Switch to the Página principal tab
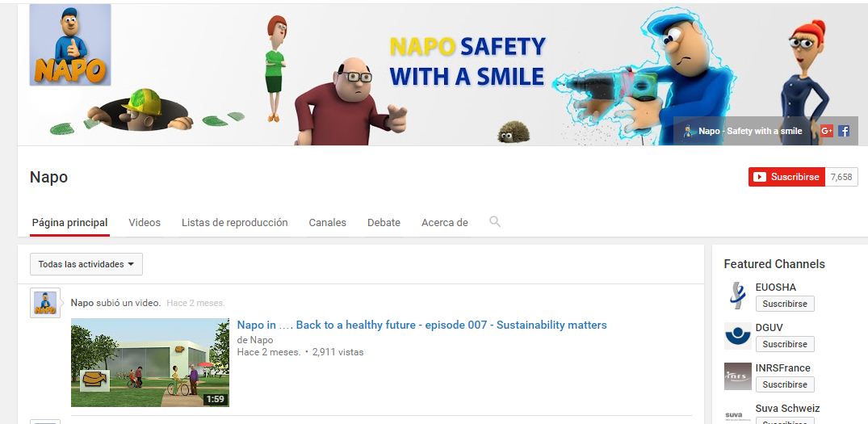 point(69,223)
